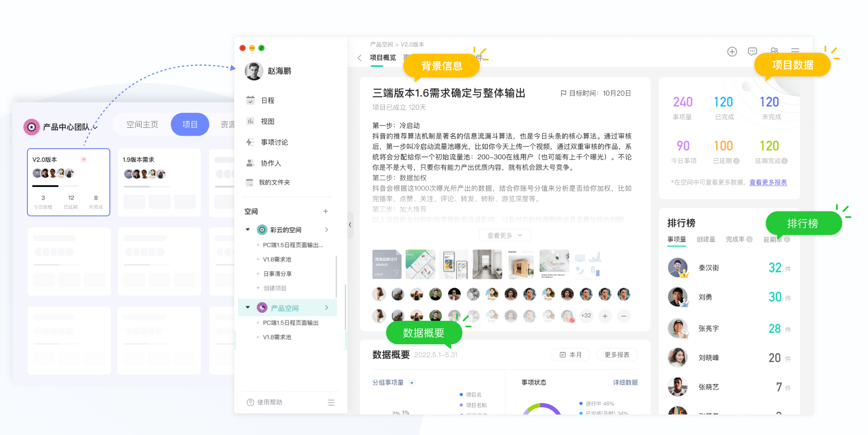This screenshot has height=435, width=868.
Task: Click 创建项目 in 彩云的空间
Action: click(275, 288)
